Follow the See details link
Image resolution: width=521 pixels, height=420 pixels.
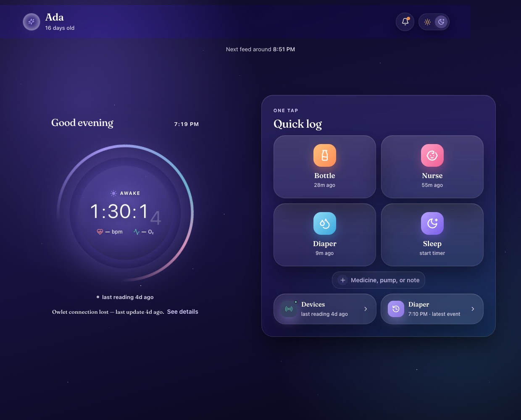[x=182, y=312]
